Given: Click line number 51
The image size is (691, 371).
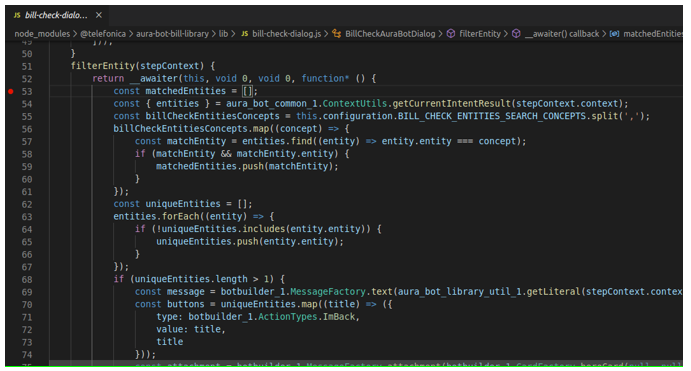Looking at the screenshot, I should click(x=27, y=67).
